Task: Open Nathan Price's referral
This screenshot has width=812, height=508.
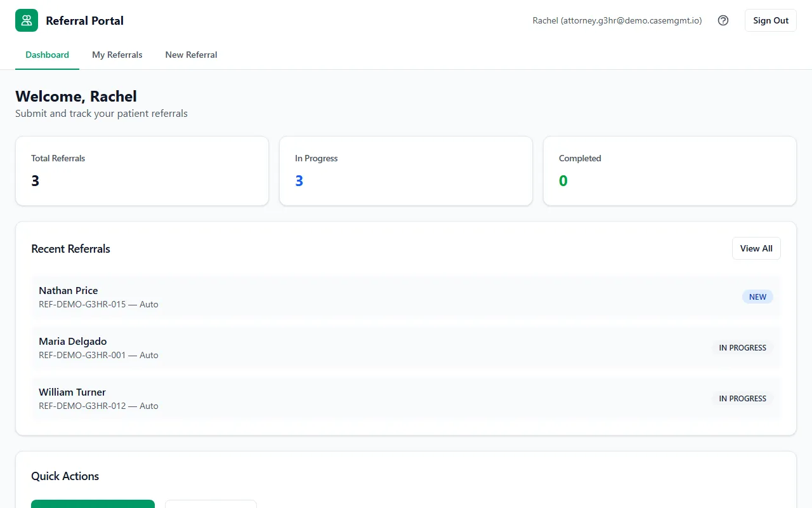Action: pos(406,297)
